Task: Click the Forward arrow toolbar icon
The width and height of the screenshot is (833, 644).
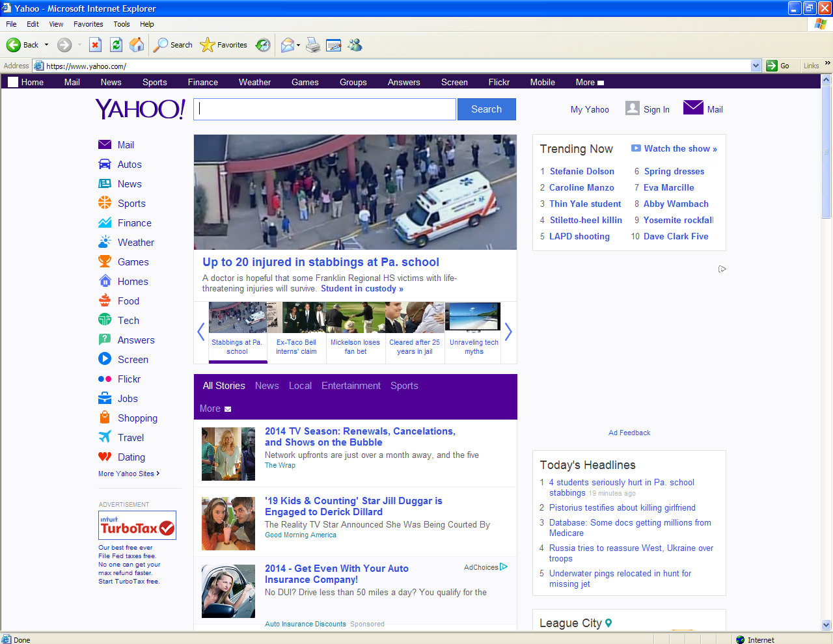Action: click(64, 45)
